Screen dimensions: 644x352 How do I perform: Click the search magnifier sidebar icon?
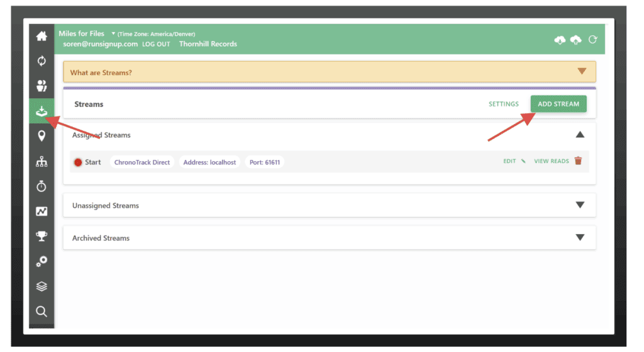click(x=42, y=311)
